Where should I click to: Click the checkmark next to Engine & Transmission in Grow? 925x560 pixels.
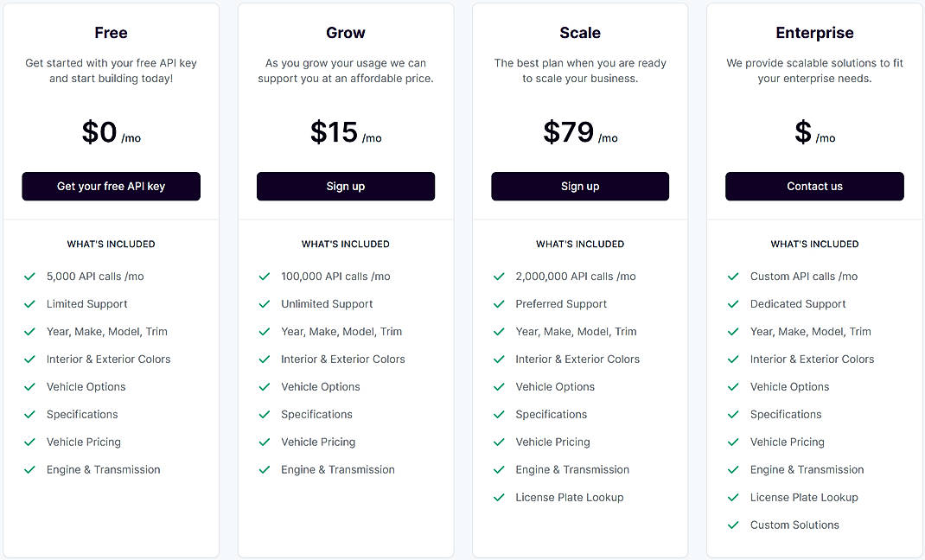click(x=264, y=469)
